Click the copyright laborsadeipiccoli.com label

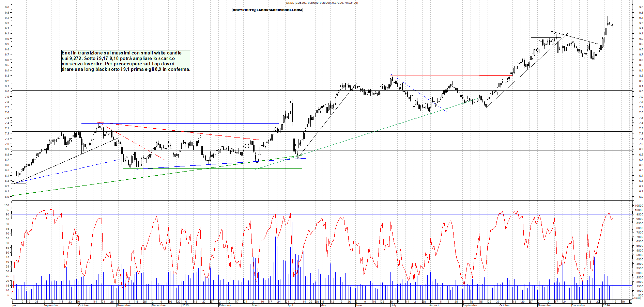[267, 10]
